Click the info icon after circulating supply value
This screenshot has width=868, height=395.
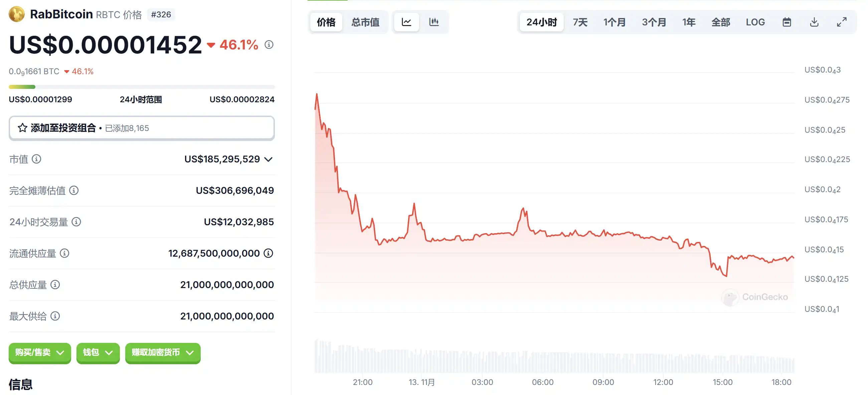(x=268, y=253)
